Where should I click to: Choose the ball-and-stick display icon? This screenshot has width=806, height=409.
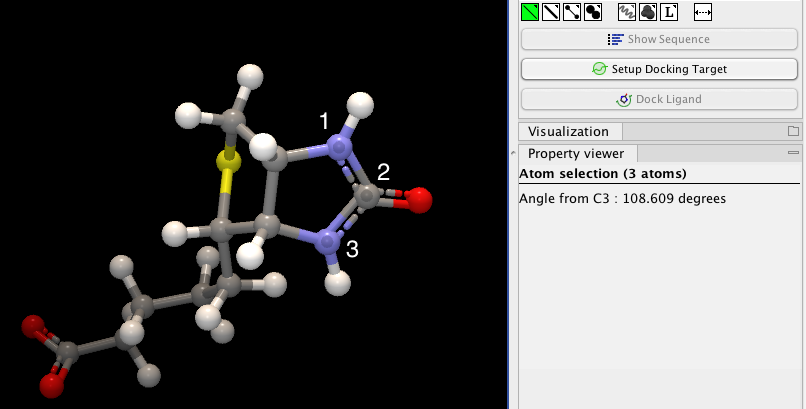click(x=572, y=12)
